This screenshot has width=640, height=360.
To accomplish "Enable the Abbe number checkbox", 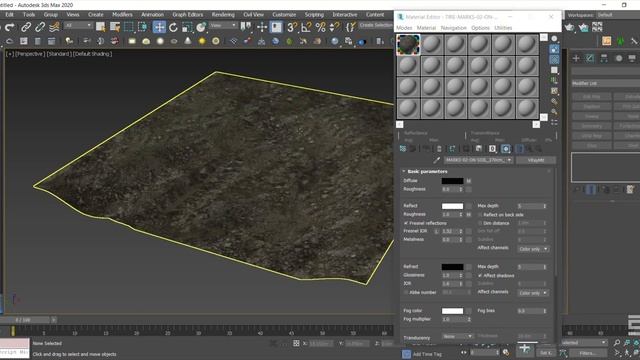I will (x=406, y=292).
